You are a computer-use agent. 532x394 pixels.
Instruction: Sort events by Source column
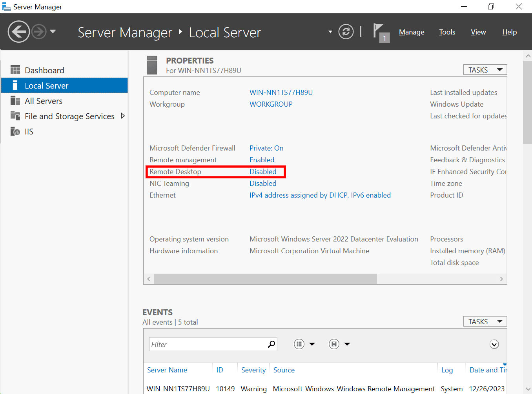coord(284,370)
